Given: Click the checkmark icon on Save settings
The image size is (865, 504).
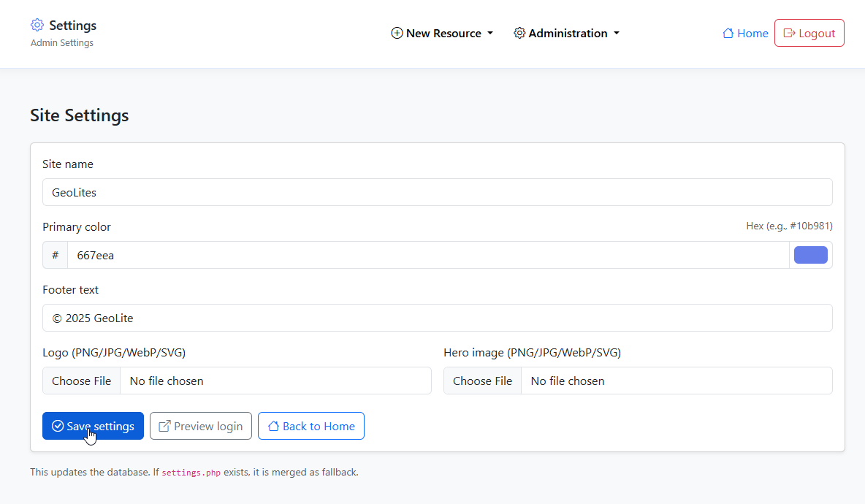Looking at the screenshot, I should (58, 426).
